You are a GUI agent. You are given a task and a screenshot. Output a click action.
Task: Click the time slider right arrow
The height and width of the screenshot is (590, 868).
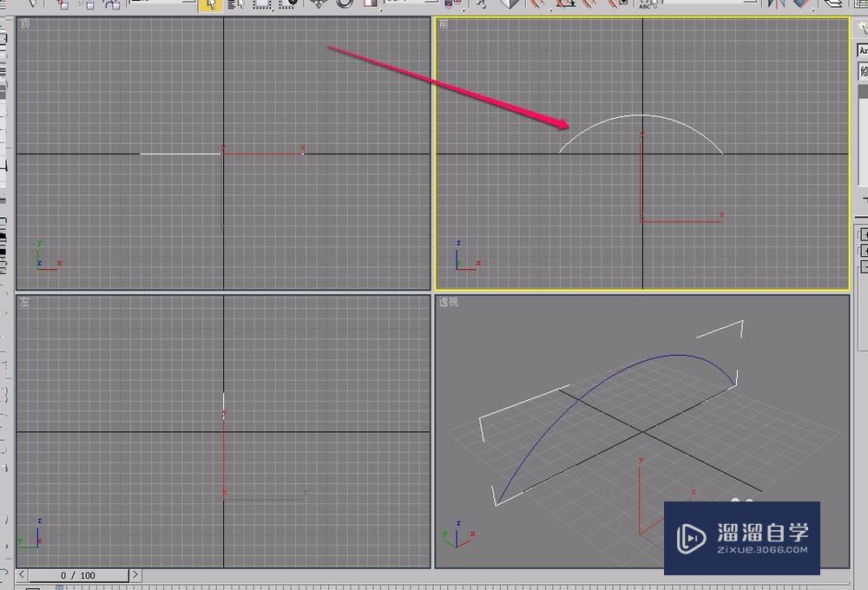pos(135,575)
